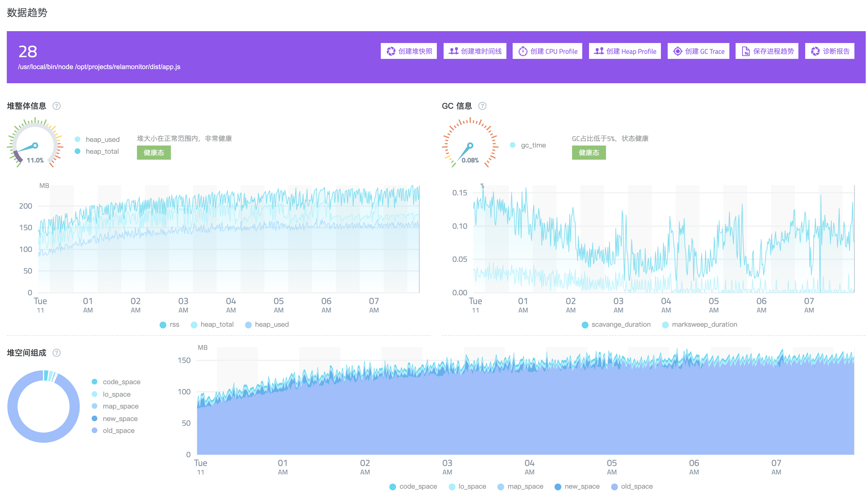Toggle map_space below heap space area chart
Viewport: 868px width, 496px height.
[520, 486]
